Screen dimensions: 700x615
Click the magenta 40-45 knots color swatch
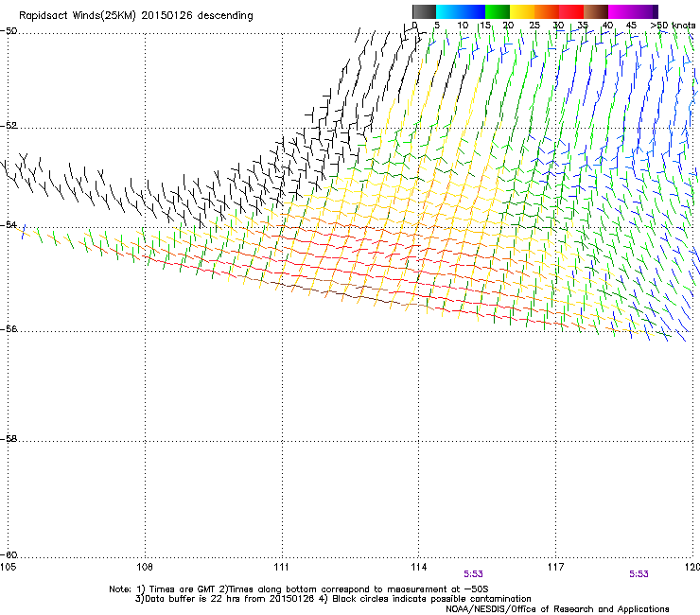click(621, 11)
